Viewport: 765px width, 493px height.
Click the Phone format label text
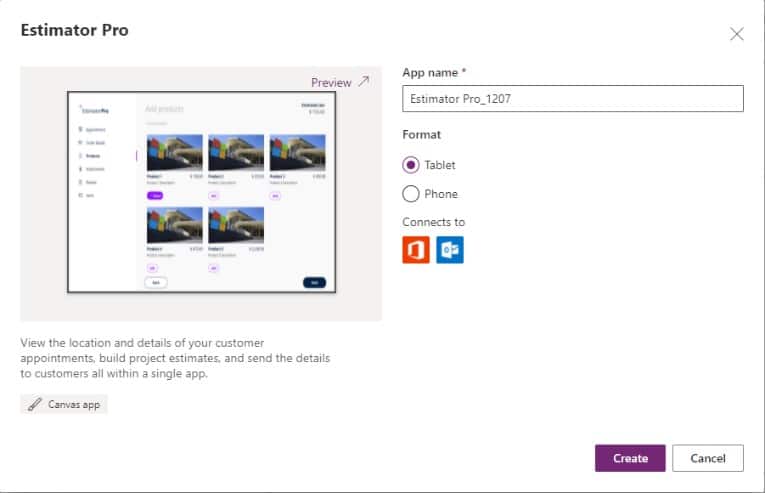point(441,194)
